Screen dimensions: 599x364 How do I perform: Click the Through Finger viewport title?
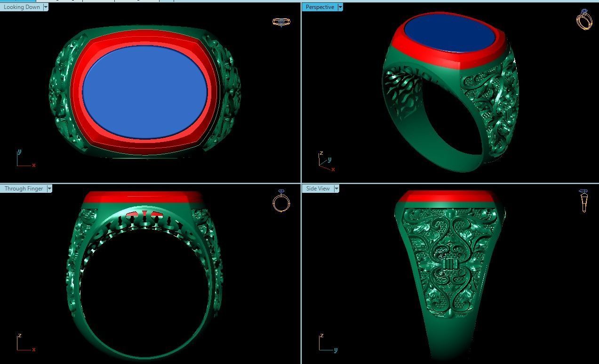(24, 189)
